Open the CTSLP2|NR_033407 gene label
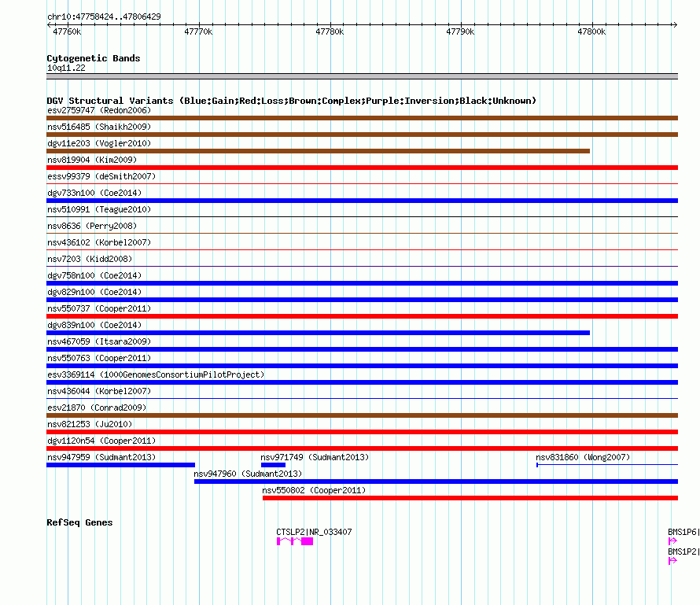This screenshot has height=605, width=700. [314, 532]
